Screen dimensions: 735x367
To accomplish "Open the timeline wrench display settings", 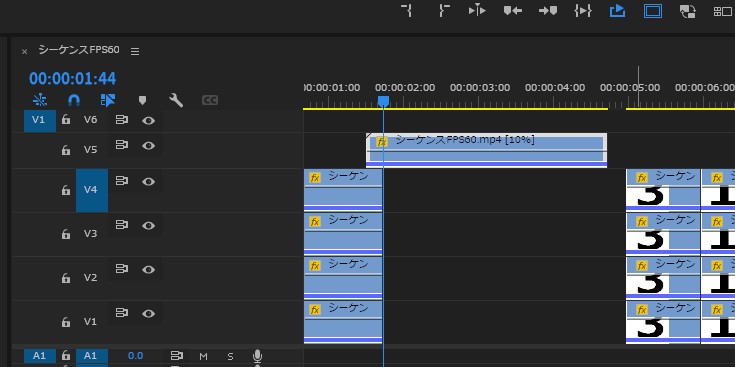I will click(x=176, y=100).
